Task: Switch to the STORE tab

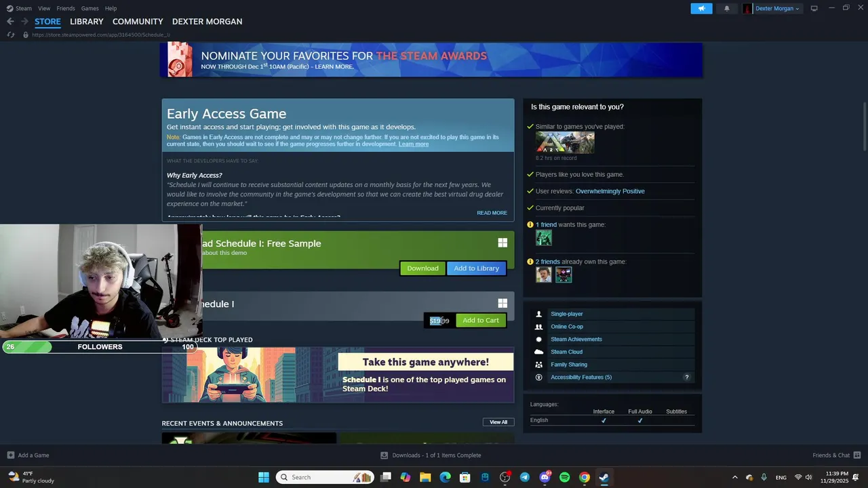Action: (47, 22)
